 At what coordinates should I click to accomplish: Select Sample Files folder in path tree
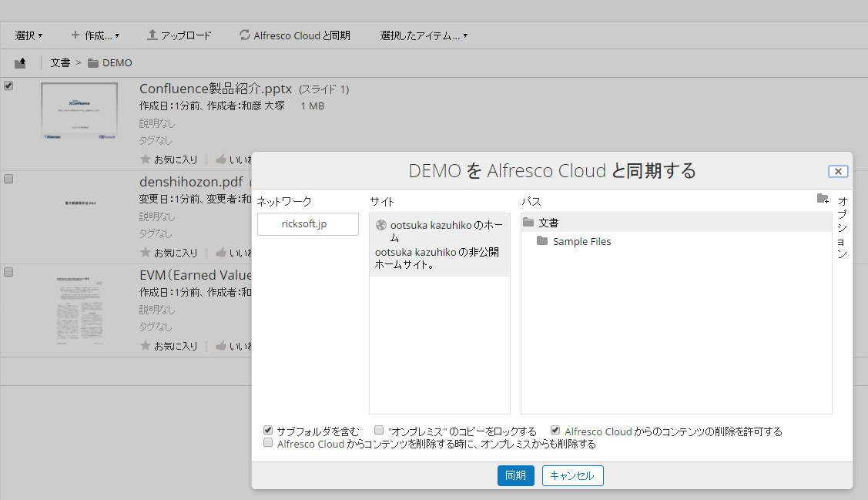[x=581, y=241]
